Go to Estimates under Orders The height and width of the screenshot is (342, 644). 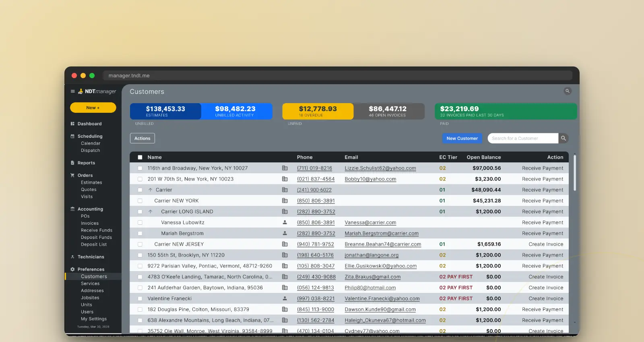coord(91,182)
